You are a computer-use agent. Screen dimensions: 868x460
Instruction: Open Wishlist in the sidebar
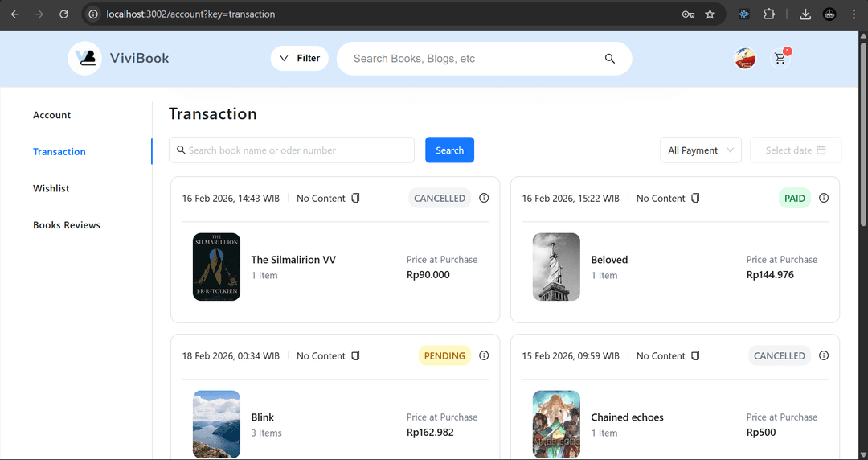click(x=51, y=188)
